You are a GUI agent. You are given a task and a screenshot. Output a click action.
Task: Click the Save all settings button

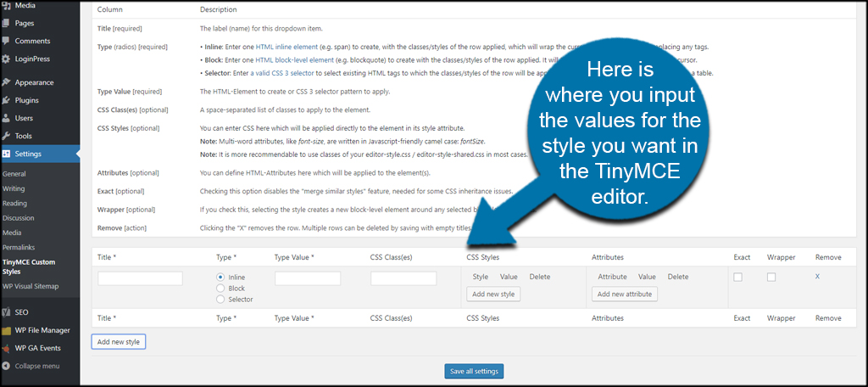pyautogui.click(x=474, y=371)
